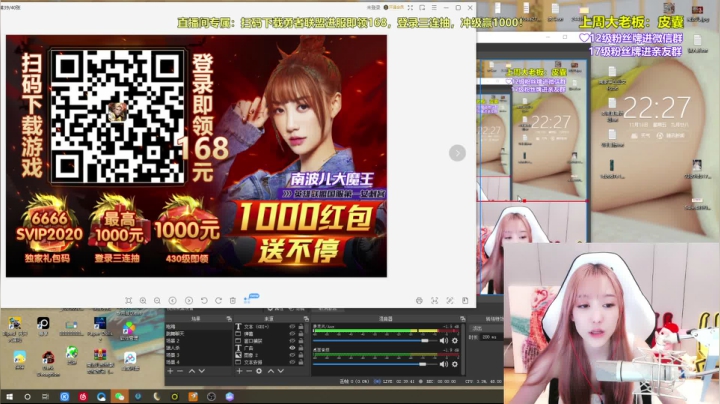The width and height of the screenshot is (720, 404).
Task: Remove the selected scene in OBS
Action: click(180, 371)
